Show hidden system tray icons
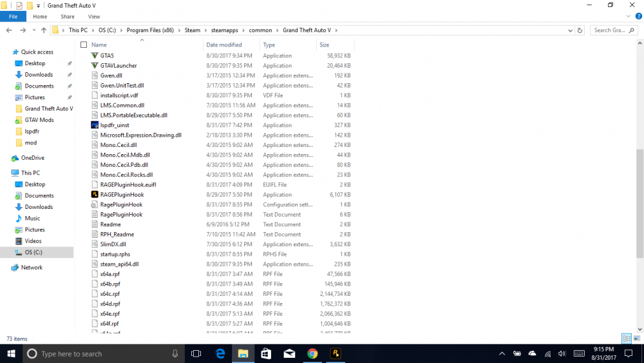644x363 pixels. [x=502, y=353]
